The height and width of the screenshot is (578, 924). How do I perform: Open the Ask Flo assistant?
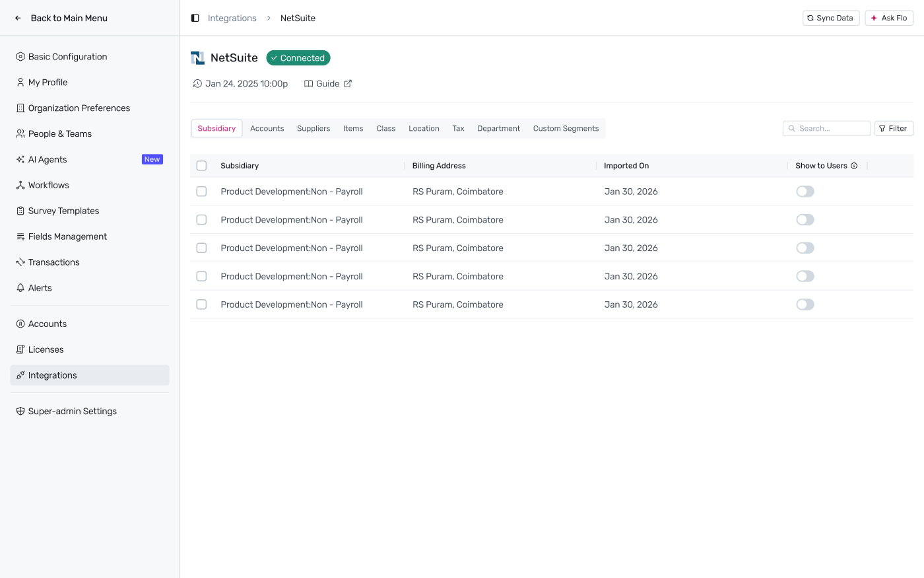click(x=889, y=18)
